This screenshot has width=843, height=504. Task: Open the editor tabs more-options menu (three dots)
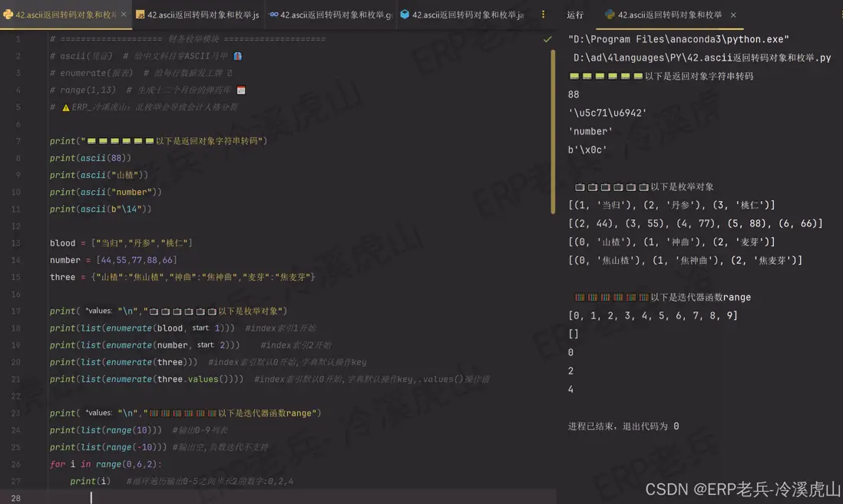click(x=543, y=15)
